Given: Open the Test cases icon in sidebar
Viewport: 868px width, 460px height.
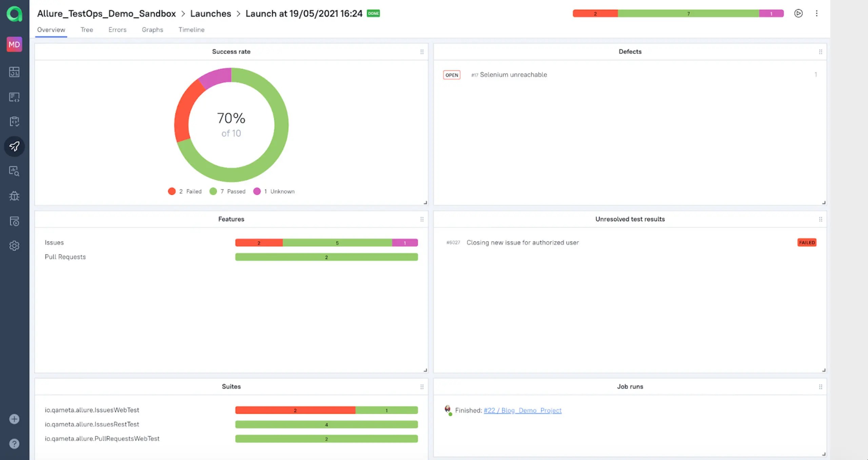Looking at the screenshot, I should point(14,97).
